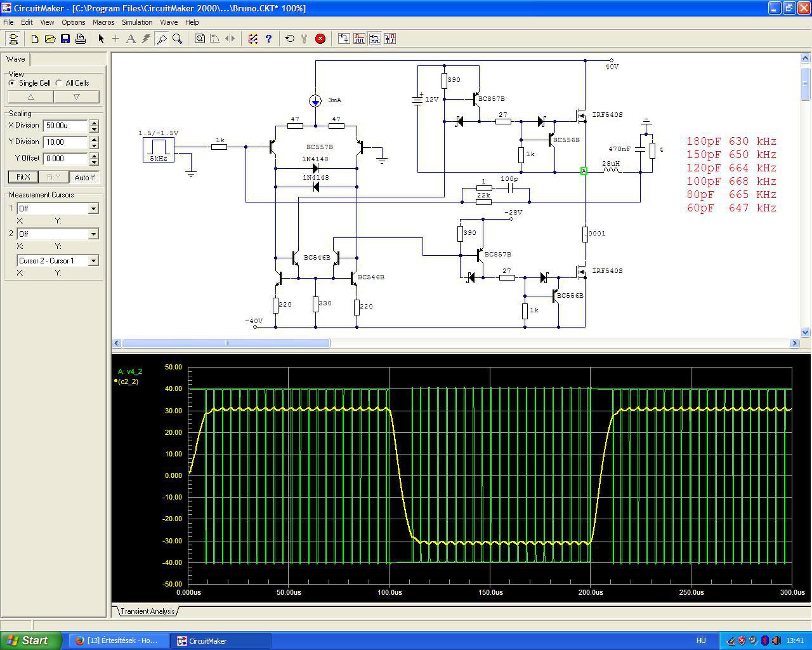The height and width of the screenshot is (650, 812).
Task: Select the arrow pointer tool
Action: tap(101, 39)
